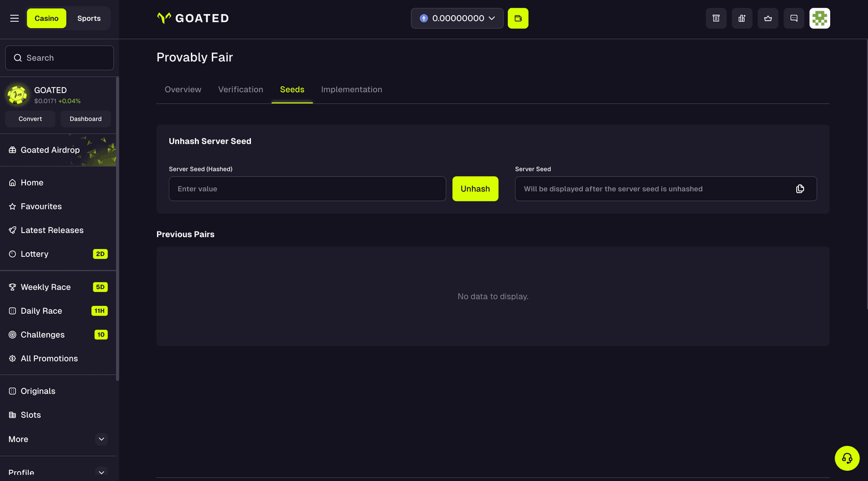Go to Latest Releases
Image resolution: width=868 pixels, height=481 pixels.
[x=58, y=230]
